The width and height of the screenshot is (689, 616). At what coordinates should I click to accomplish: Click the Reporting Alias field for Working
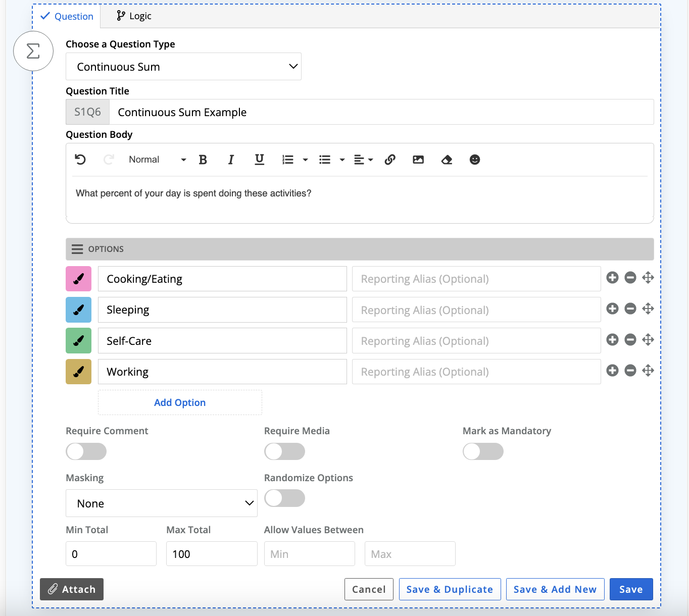pos(476,372)
